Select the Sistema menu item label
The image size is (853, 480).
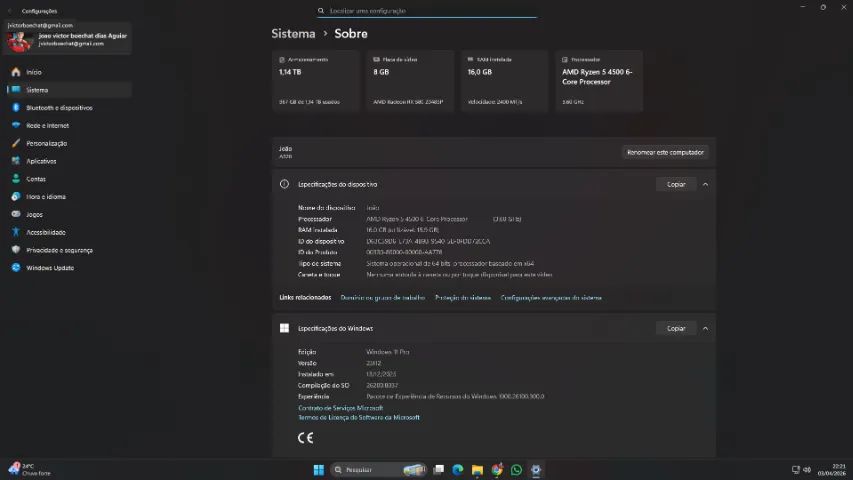pyautogui.click(x=37, y=90)
